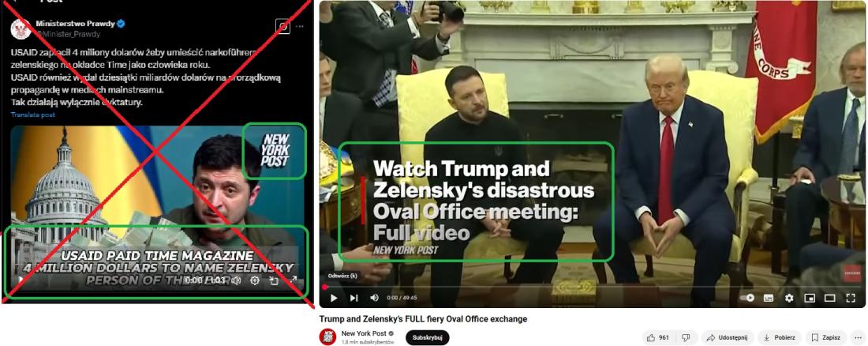
Task: Like the video with 961 likes
Action: [x=659, y=337]
